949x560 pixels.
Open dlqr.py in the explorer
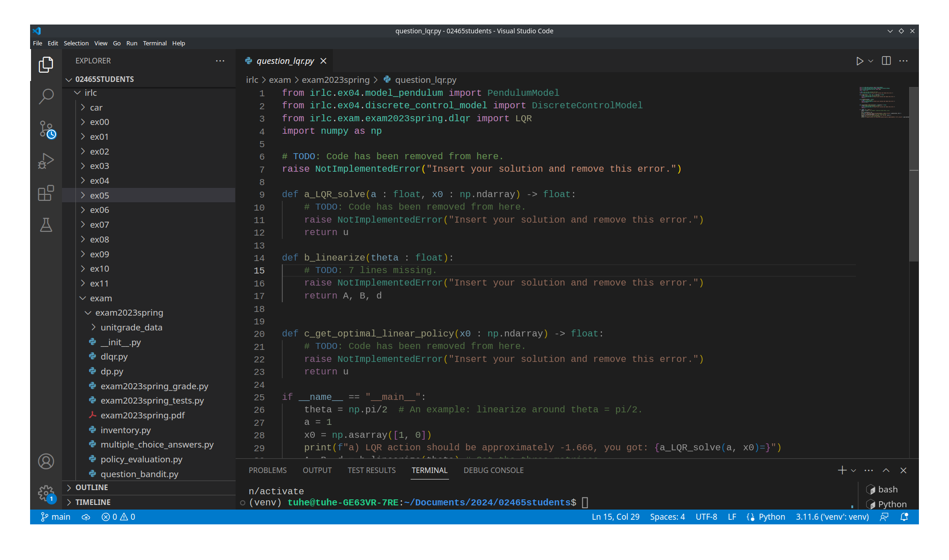tap(149, 357)
